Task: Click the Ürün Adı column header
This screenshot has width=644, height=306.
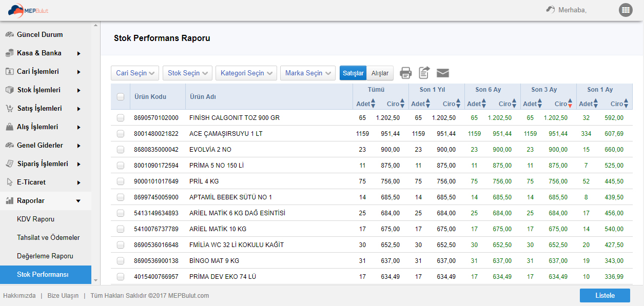Action: point(203,97)
